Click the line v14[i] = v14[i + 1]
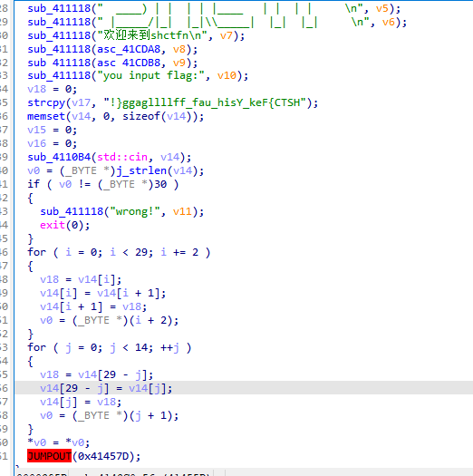Image resolution: width=473 pixels, height=476 pixels. (x=103, y=293)
